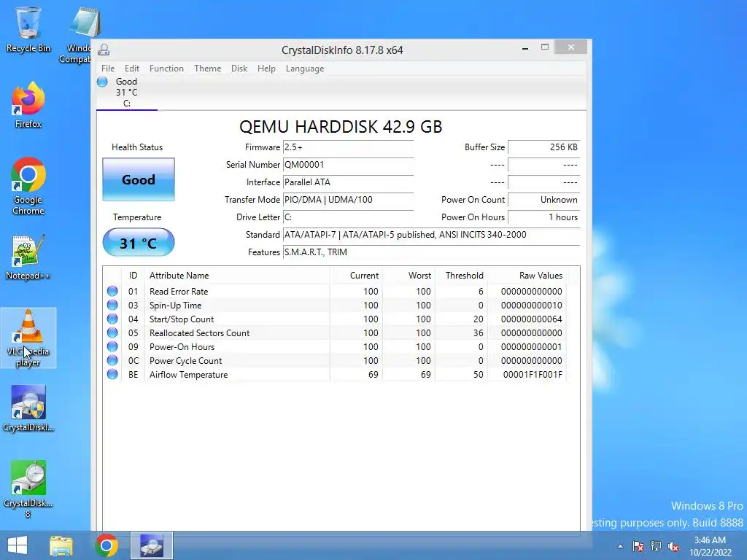The image size is (747, 560).
Task: Open the Edit menu
Action: [x=132, y=68]
